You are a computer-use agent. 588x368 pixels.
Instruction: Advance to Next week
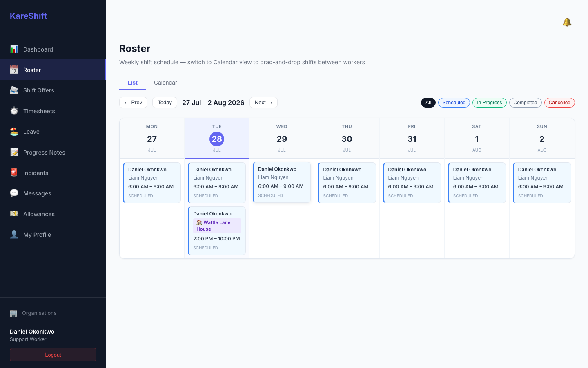click(x=263, y=103)
